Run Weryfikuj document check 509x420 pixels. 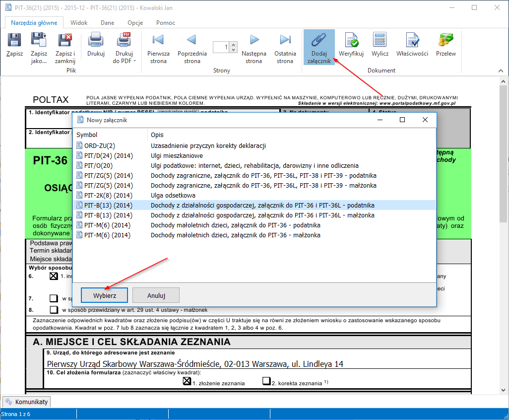(351, 45)
